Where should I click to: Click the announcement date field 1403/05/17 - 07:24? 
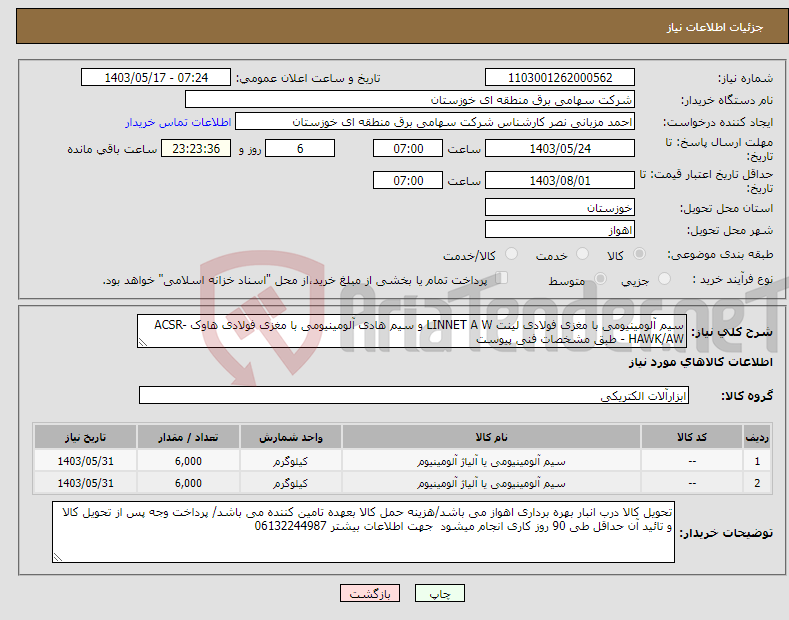pos(156,78)
